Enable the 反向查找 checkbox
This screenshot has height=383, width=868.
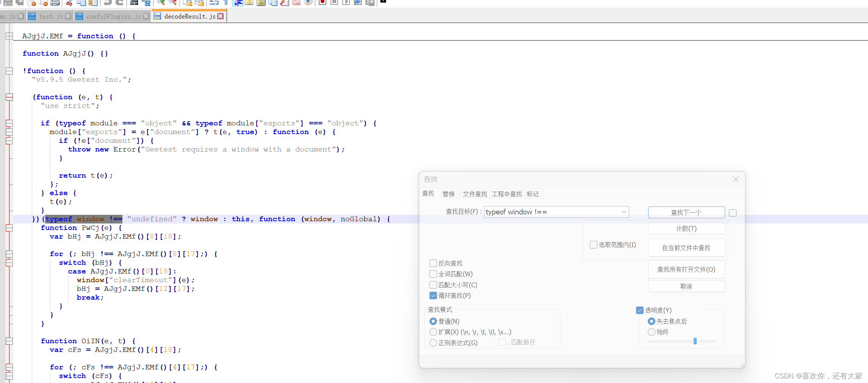pyautogui.click(x=433, y=263)
